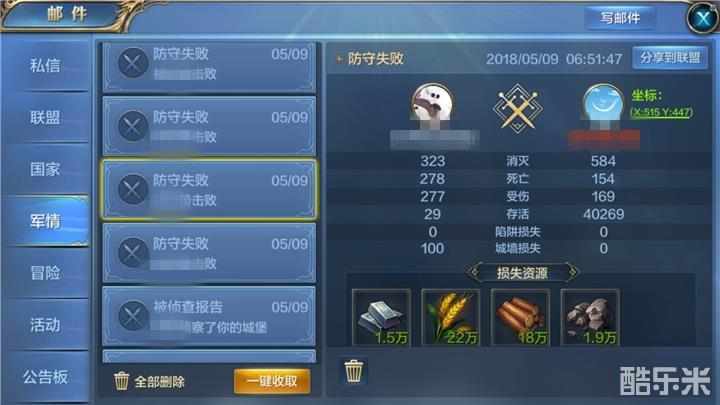The height and width of the screenshot is (405, 720).
Task: Open the 公告板 tab
Action: pyautogui.click(x=45, y=377)
